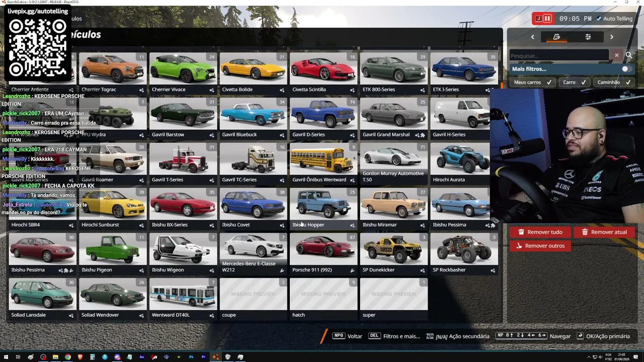Image resolution: width=644 pixels, height=362 pixels.
Task: Click the magnifier search icon
Action: click(x=628, y=55)
